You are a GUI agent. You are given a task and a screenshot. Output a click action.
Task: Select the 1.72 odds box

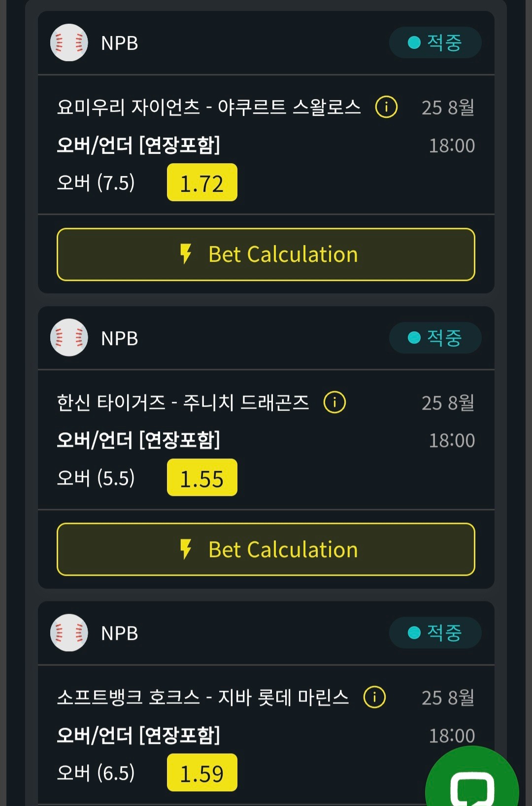coord(202,182)
